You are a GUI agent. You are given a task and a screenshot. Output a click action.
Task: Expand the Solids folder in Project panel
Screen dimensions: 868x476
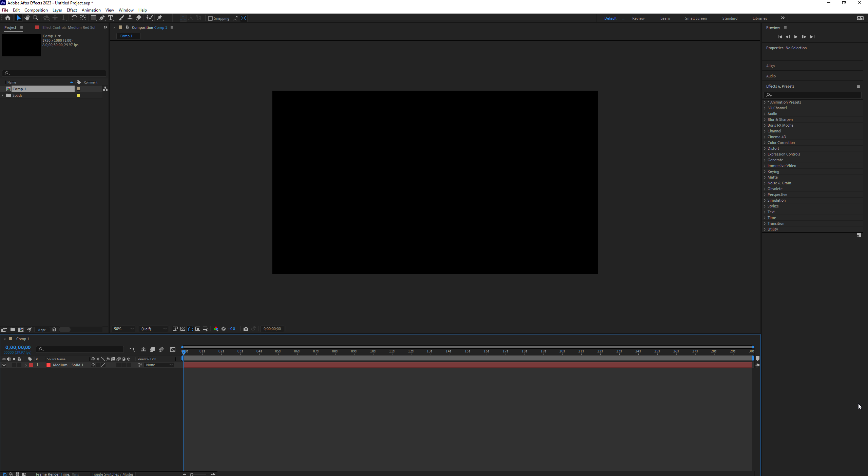pyautogui.click(x=2, y=95)
